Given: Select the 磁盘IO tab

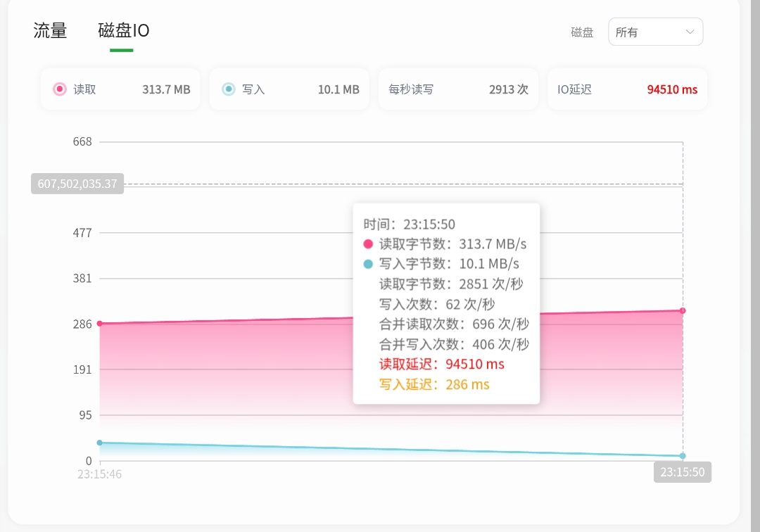Looking at the screenshot, I should coord(123,31).
